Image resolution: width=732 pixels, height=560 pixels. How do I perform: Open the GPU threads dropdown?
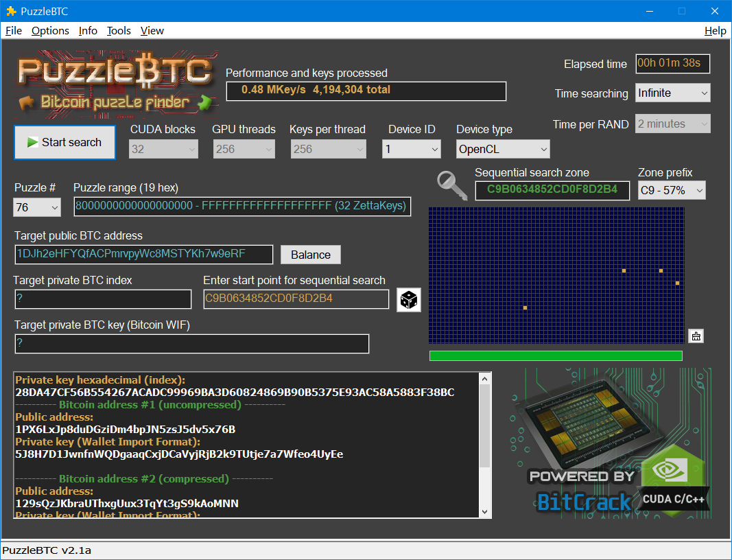(x=244, y=149)
